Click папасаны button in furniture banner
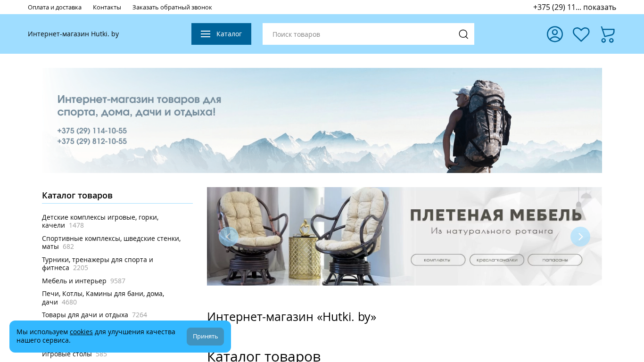The width and height of the screenshot is (644, 362). coord(555,260)
